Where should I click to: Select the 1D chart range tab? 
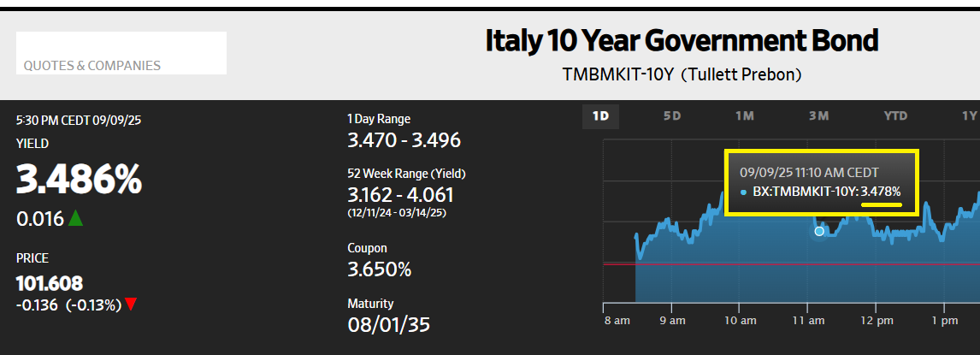pos(601,116)
